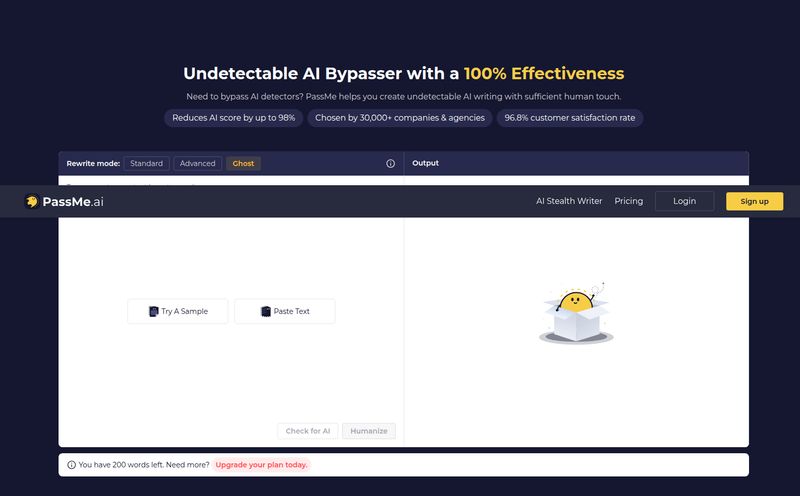Click the Need to bypass AI detectors subtitle
800x496 pixels.
pos(404,96)
